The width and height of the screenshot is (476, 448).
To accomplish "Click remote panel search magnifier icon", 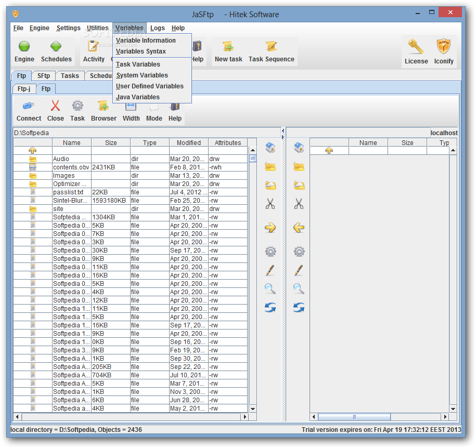I will click(299, 289).
